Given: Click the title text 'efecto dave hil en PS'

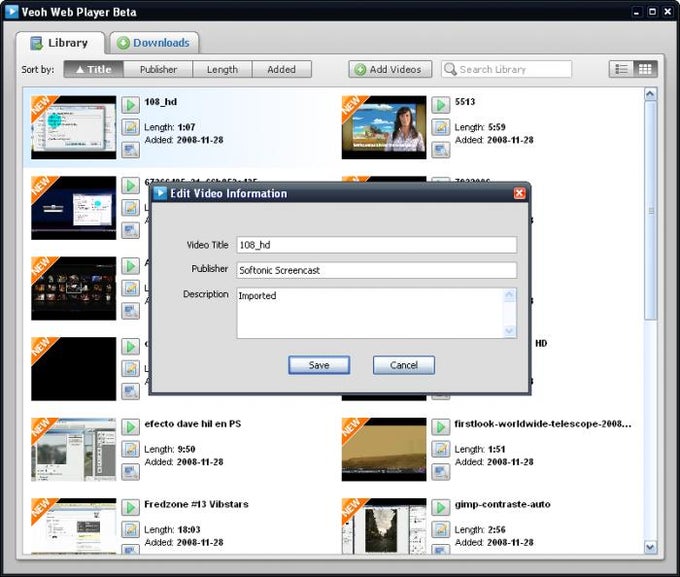Looking at the screenshot, I should click(193, 424).
